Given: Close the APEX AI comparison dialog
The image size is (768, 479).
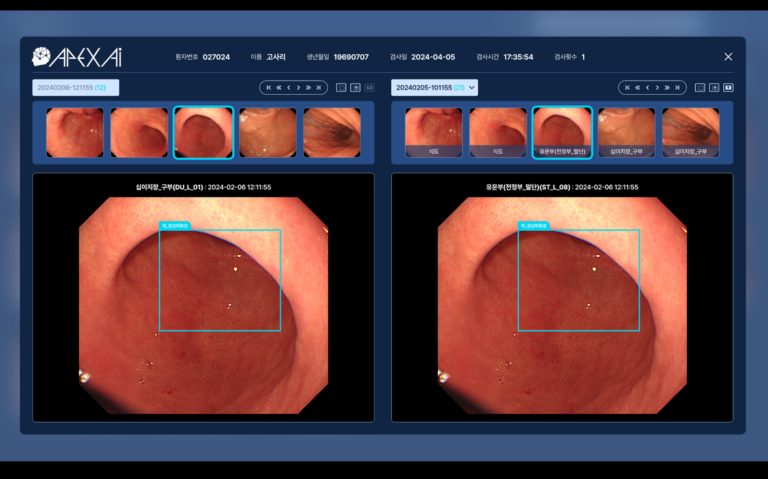Looking at the screenshot, I should (728, 57).
